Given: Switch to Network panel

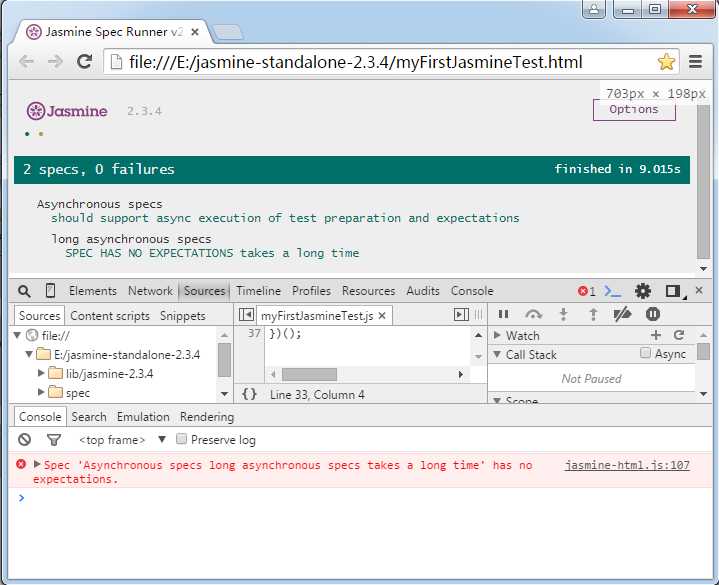Looking at the screenshot, I should [150, 291].
